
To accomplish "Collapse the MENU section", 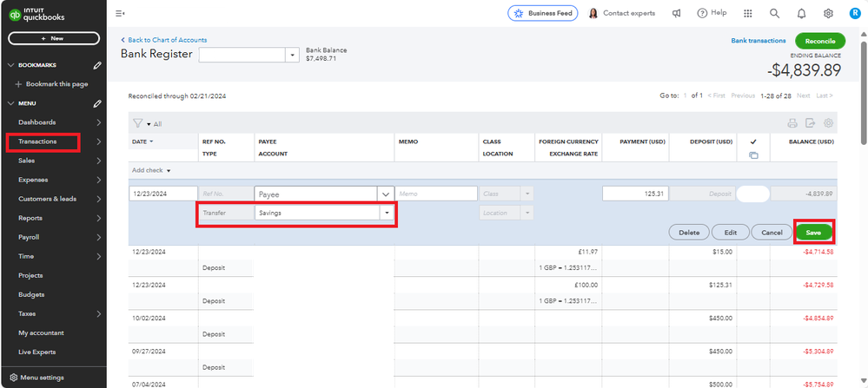I will pos(10,103).
